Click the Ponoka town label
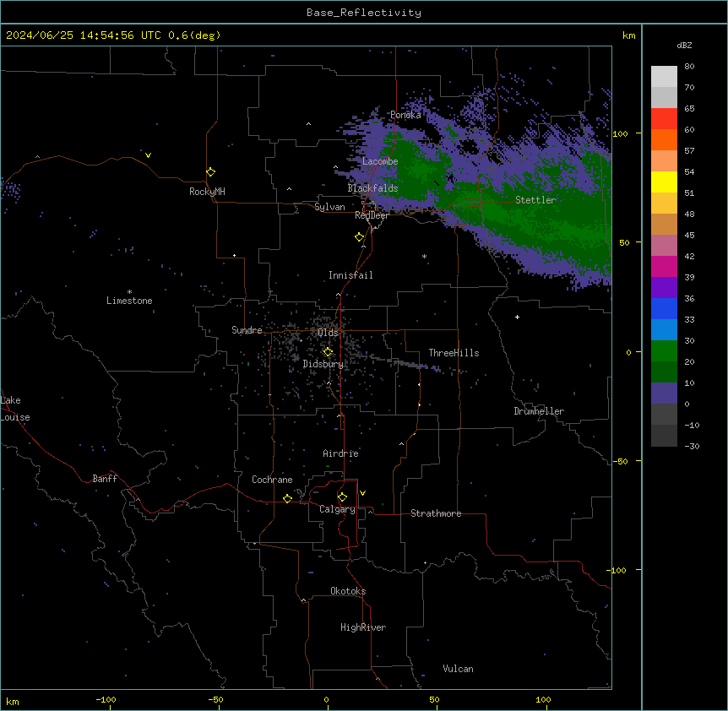Screen dimensions: 728x711 coord(405,115)
